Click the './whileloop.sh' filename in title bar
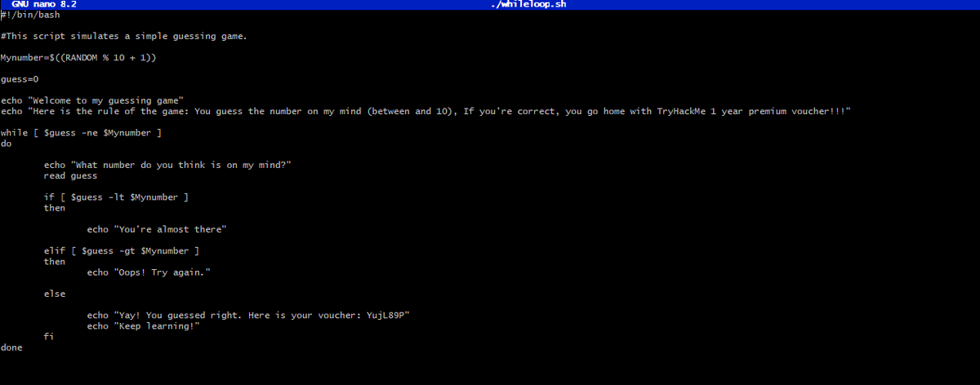This screenshot has width=980, height=385. 528,4
